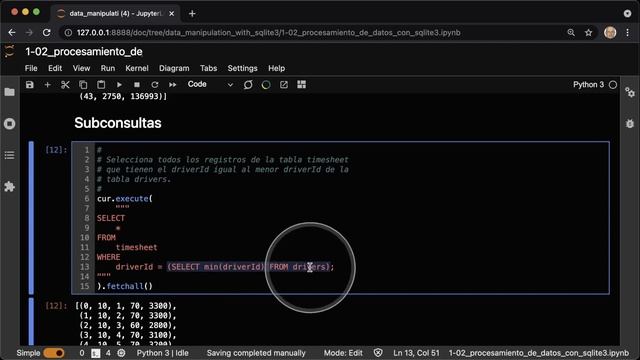Click the cur.execute( code line
Viewport: 640px width, 360px height.
[x=124, y=198]
